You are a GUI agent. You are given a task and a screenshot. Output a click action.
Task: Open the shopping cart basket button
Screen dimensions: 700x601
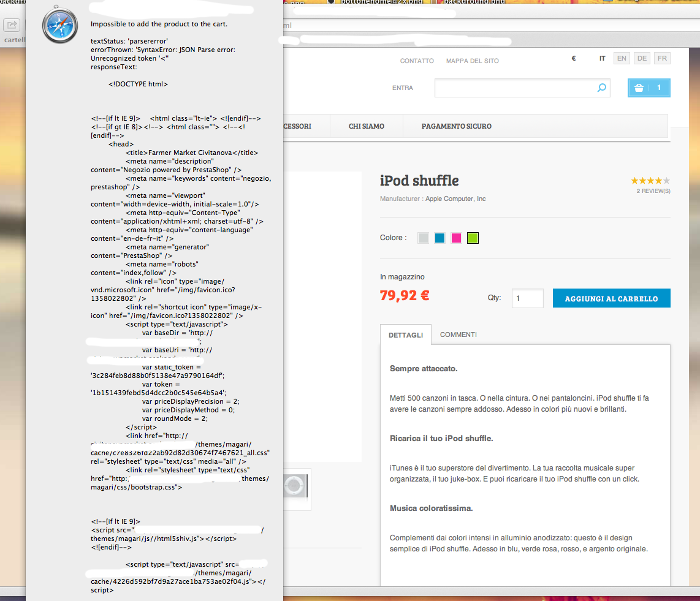[x=649, y=88]
